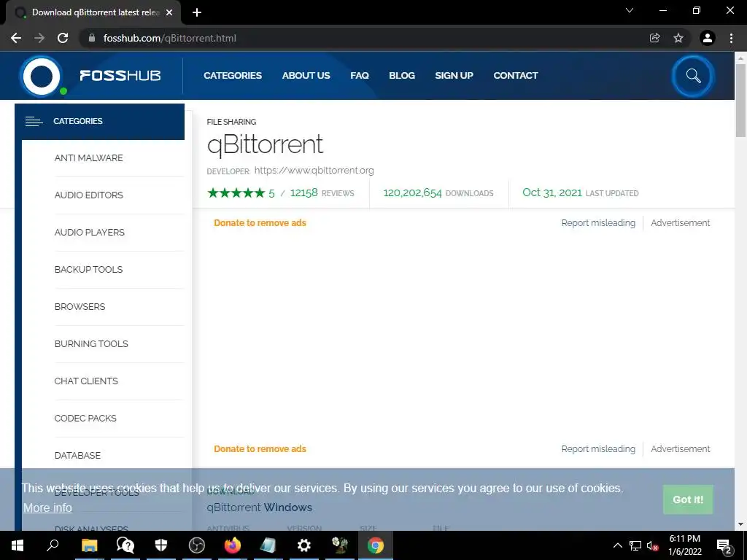Viewport: 747px width, 560px height.
Task: Show hidden system tray icons chevron
Action: [617, 545]
